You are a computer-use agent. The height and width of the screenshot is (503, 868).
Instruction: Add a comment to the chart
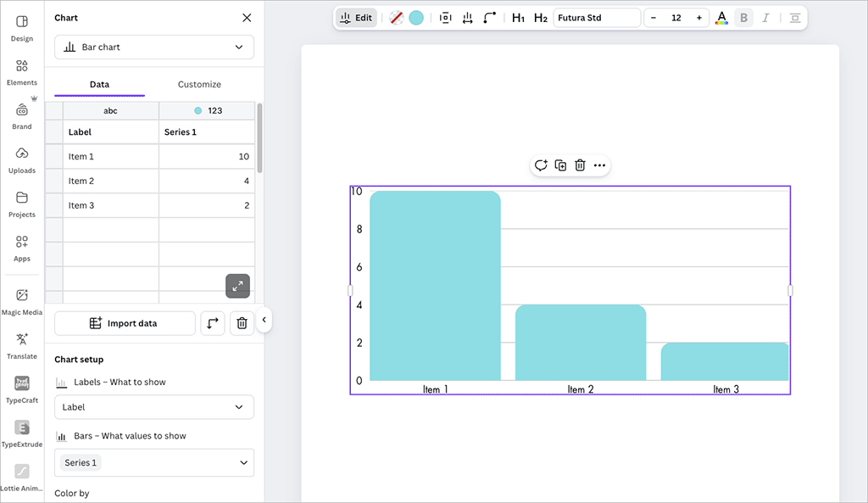(x=541, y=165)
